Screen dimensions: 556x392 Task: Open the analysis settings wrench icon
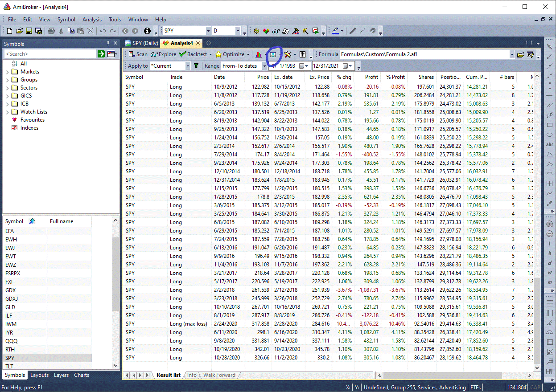(288, 54)
